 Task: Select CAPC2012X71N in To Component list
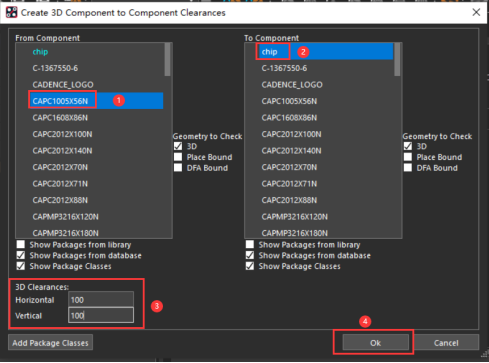pos(289,184)
